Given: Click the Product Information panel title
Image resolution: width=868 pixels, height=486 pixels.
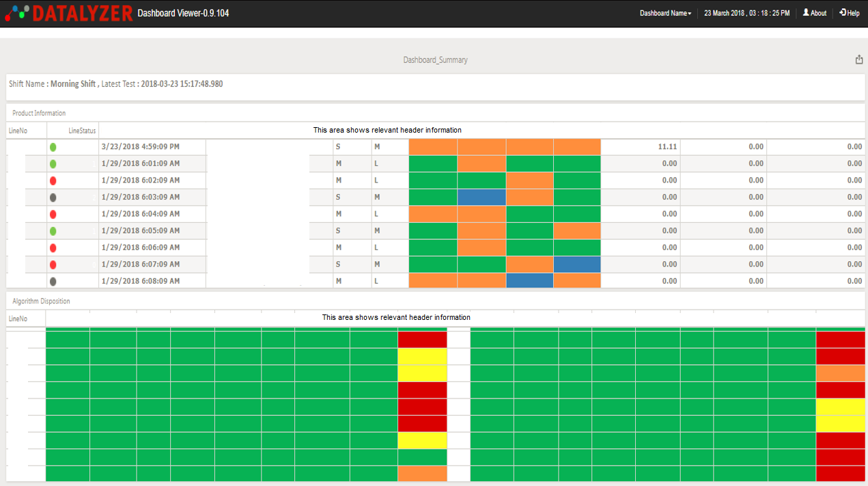Looking at the screenshot, I should tap(39, 113).
